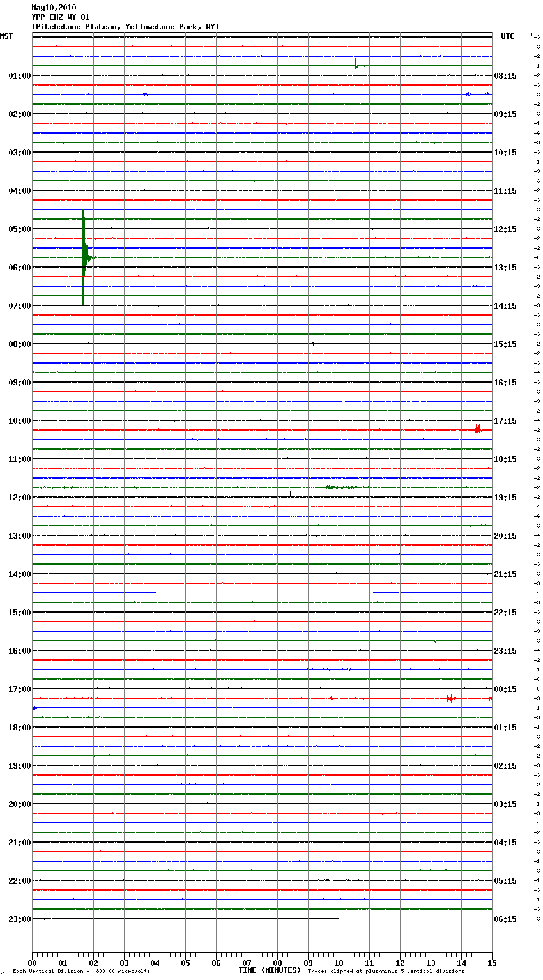Select the 07:00 MST time label
The width and height of the screenshot is (543, 980).
point(19,305)
